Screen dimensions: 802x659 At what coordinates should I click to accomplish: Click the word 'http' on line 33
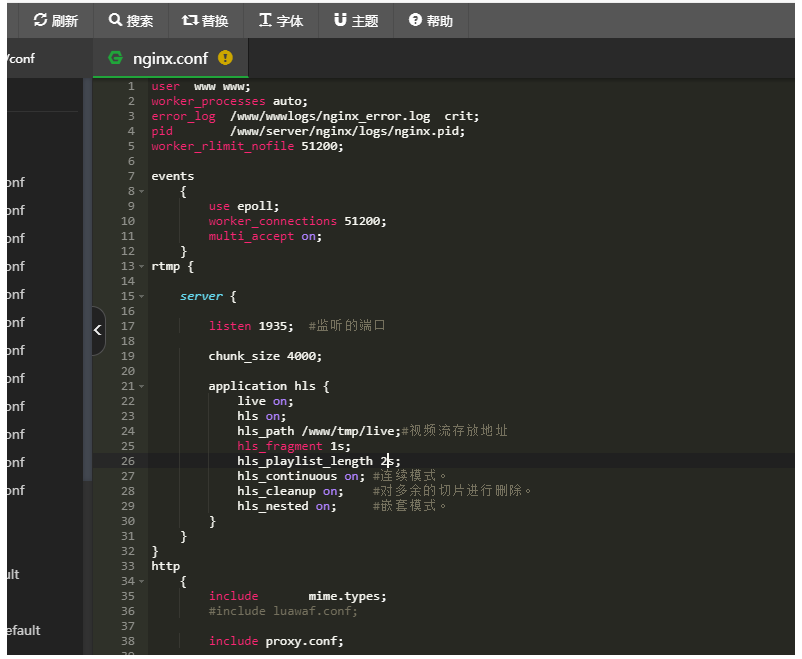(166, 566)
